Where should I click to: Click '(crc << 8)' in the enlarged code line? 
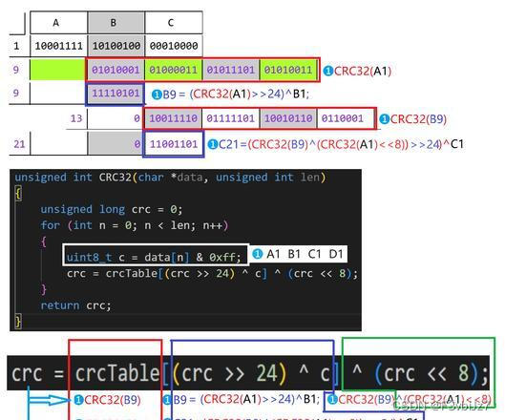click(x=427, y=373)
